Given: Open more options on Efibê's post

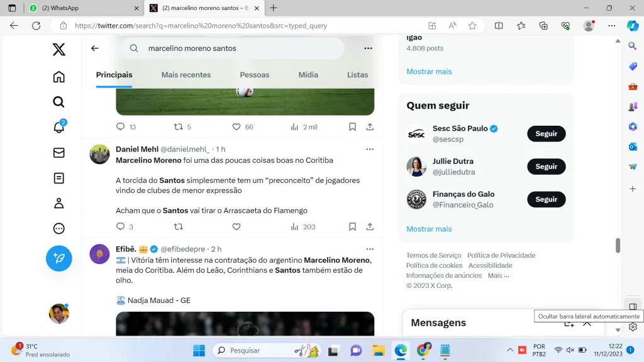Looking at the screenshot, I should (x=370, y=249).
